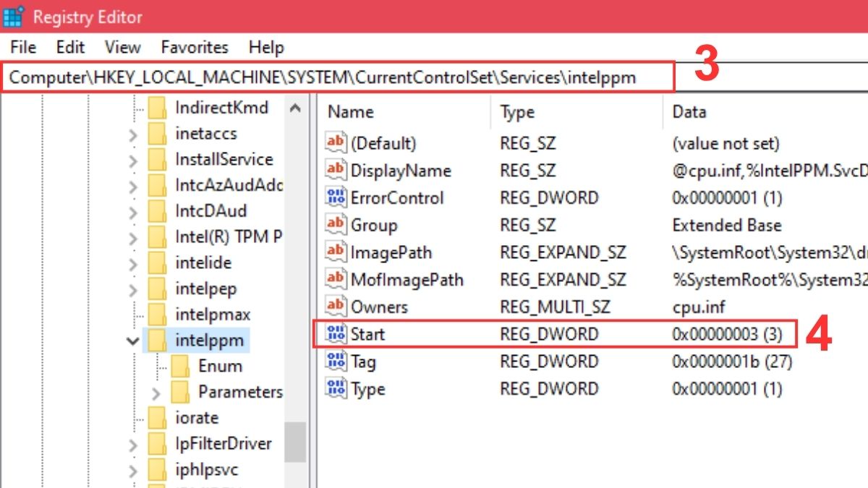
Task: Select the IndirectKmd folder icon
Action: click(158, 108)
